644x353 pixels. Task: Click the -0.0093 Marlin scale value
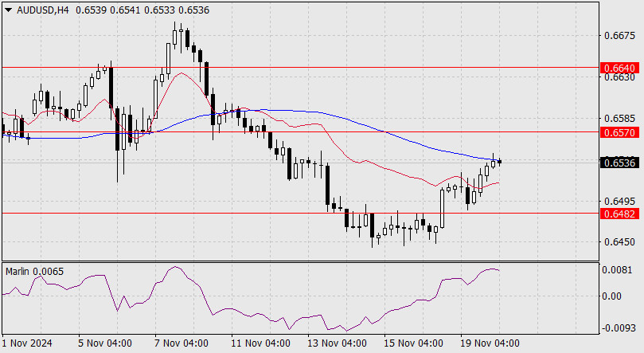coord(619,328)
